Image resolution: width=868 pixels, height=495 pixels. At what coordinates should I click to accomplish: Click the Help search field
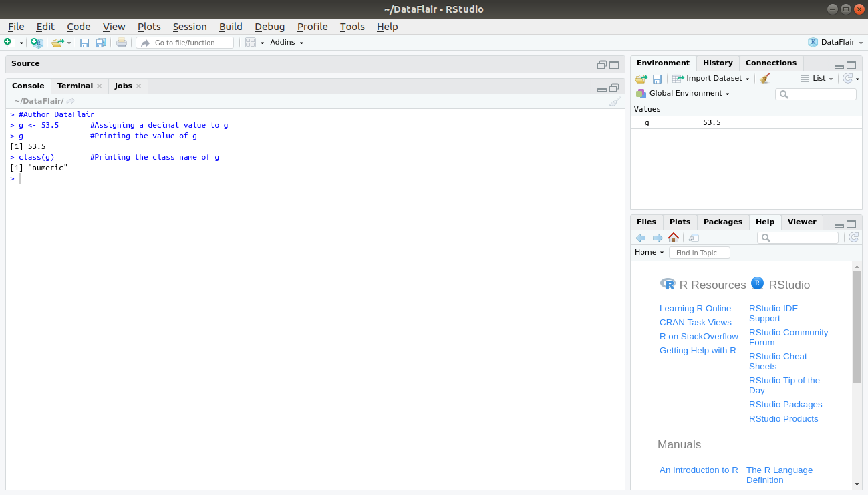(x=798, y=238)
